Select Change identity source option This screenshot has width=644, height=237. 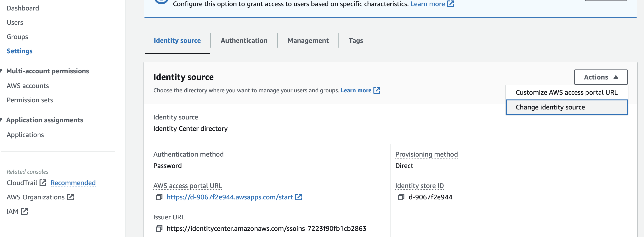pos(567,107)
